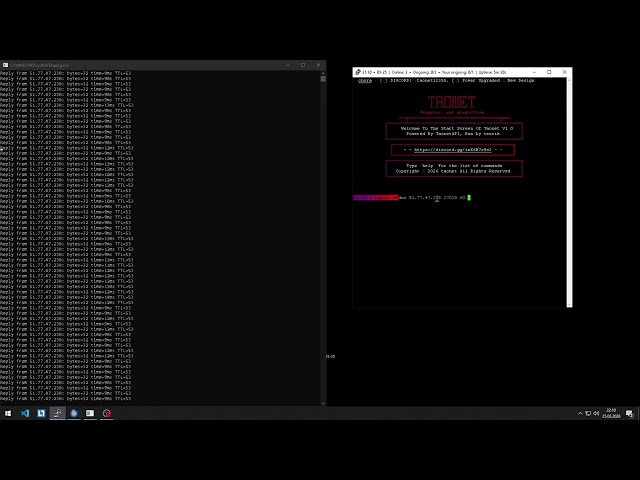Screen dimensions: 640x480
Task: Click the ping.exe window title text
Action: click(39, 65)
